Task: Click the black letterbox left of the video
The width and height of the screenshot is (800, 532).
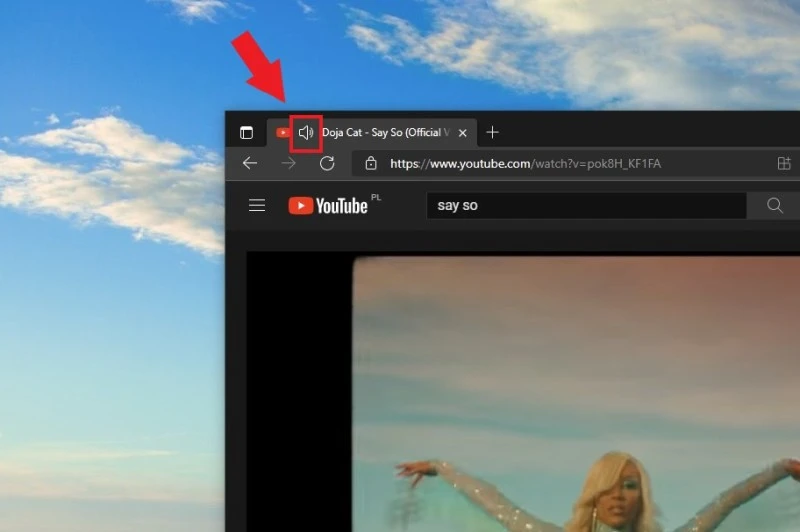Action: click(x=300, y=390)
